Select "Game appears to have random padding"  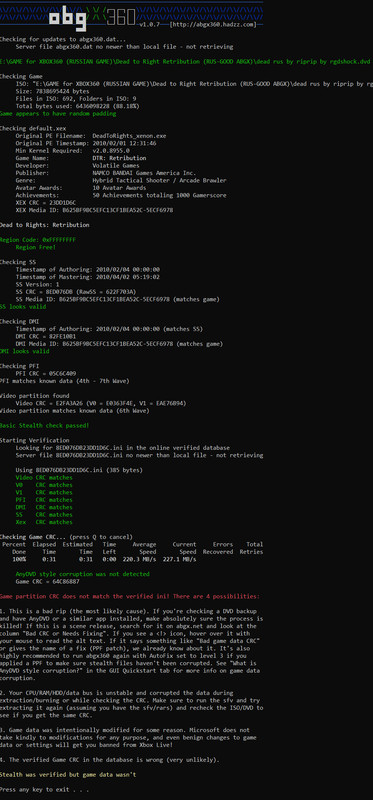(58, 114)
